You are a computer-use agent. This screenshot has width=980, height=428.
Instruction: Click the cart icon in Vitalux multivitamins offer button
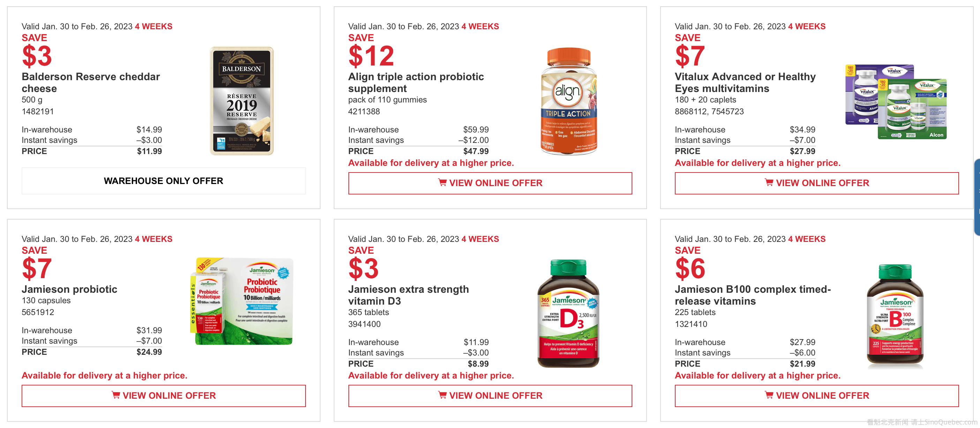[768, 183]
